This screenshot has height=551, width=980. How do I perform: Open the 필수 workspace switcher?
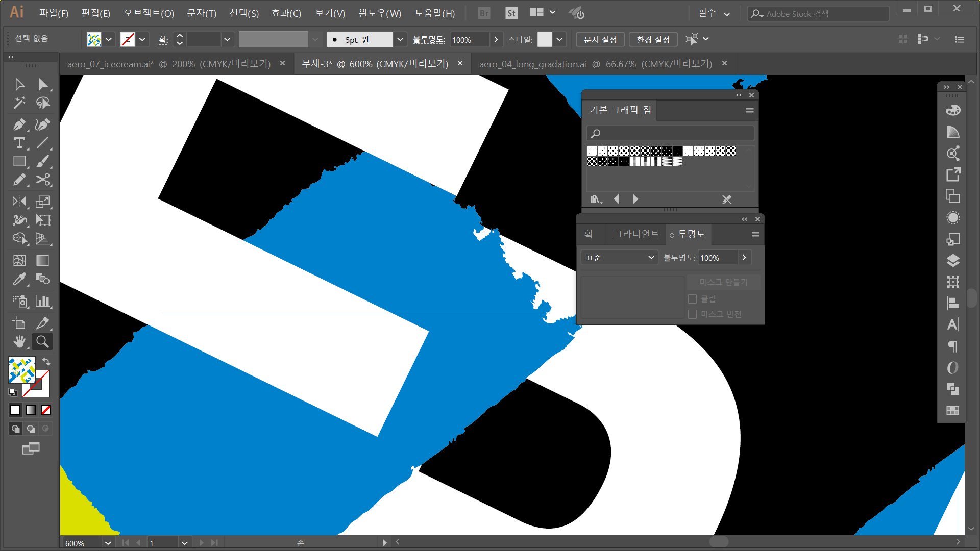tap(714, 13)
